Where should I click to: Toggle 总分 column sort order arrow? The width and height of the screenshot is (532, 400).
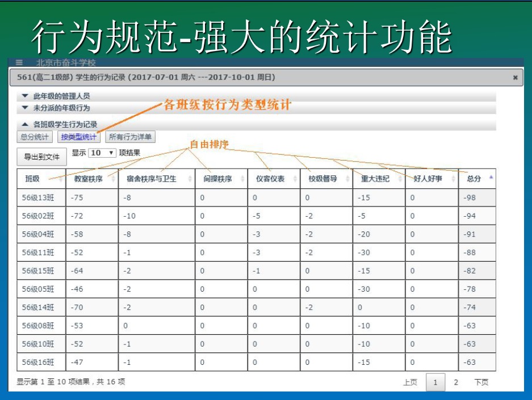tap(491, 178)
